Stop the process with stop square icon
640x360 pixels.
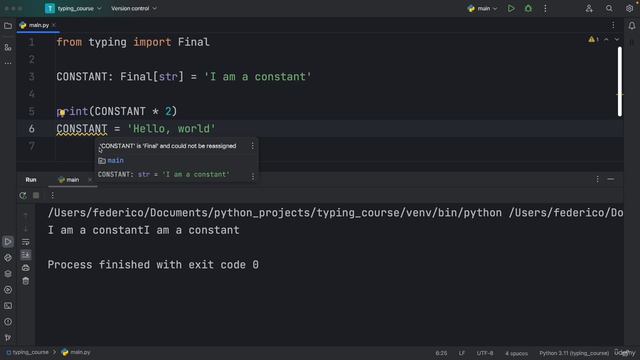[x=36, y=196]
